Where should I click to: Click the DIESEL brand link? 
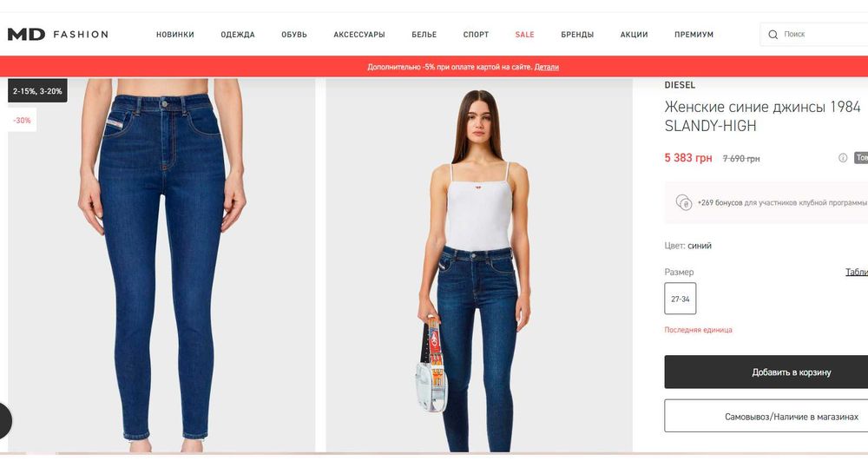680,85
